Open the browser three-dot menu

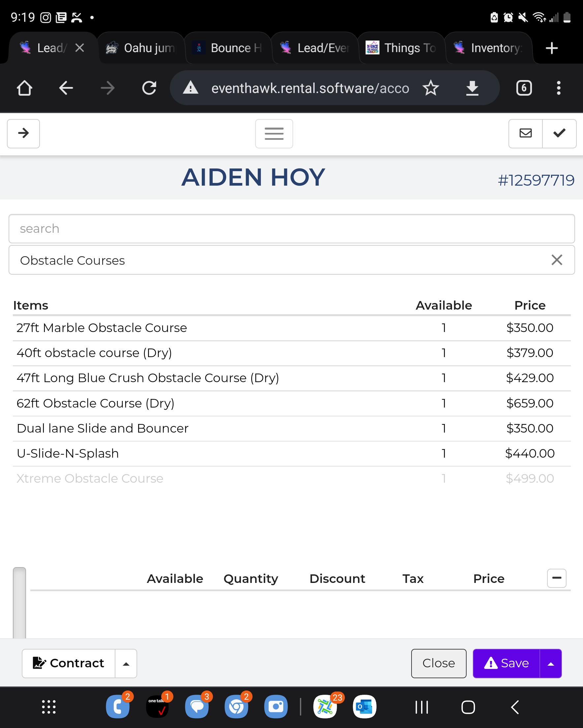point(558,88)
